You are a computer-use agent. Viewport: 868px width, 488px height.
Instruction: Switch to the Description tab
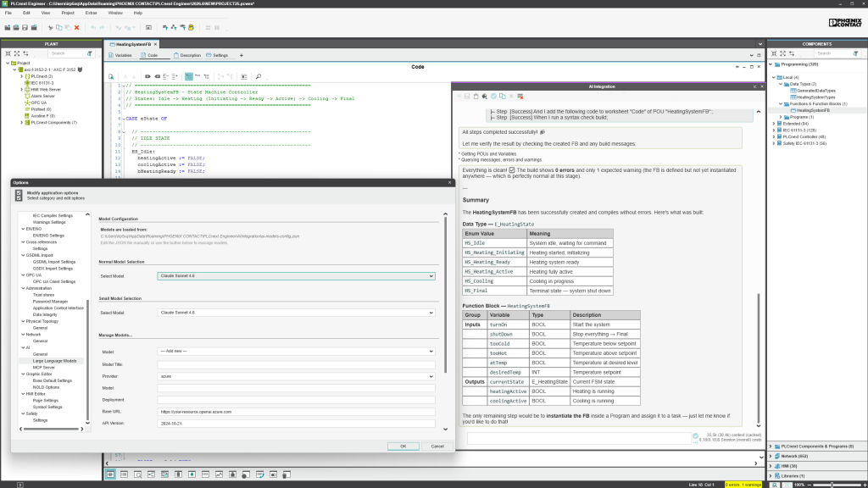[187, 55]
